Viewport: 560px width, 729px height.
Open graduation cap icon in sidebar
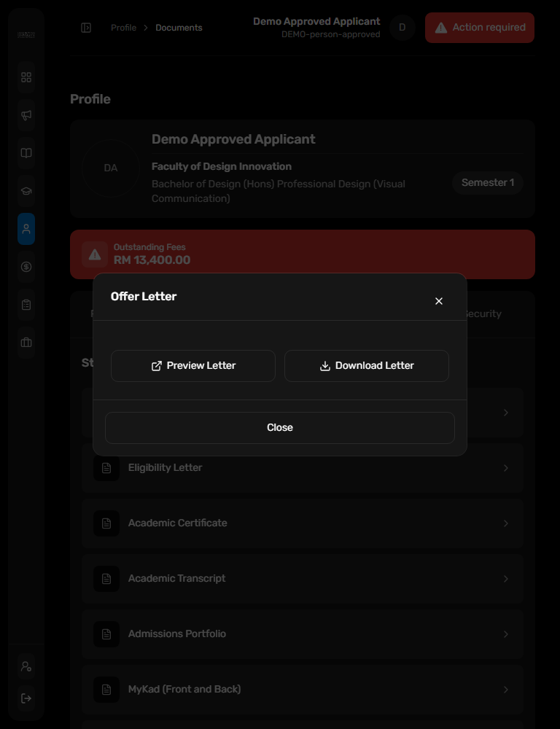coord(26,191)
